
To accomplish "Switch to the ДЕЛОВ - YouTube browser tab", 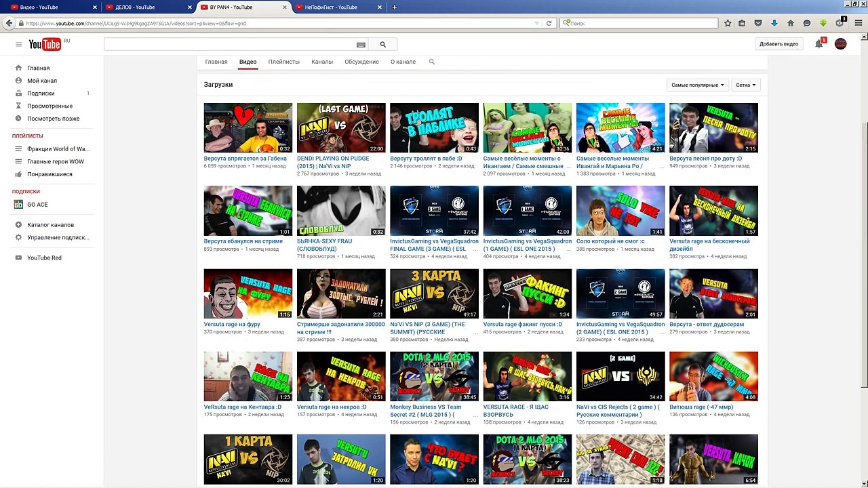I will 149,7.
